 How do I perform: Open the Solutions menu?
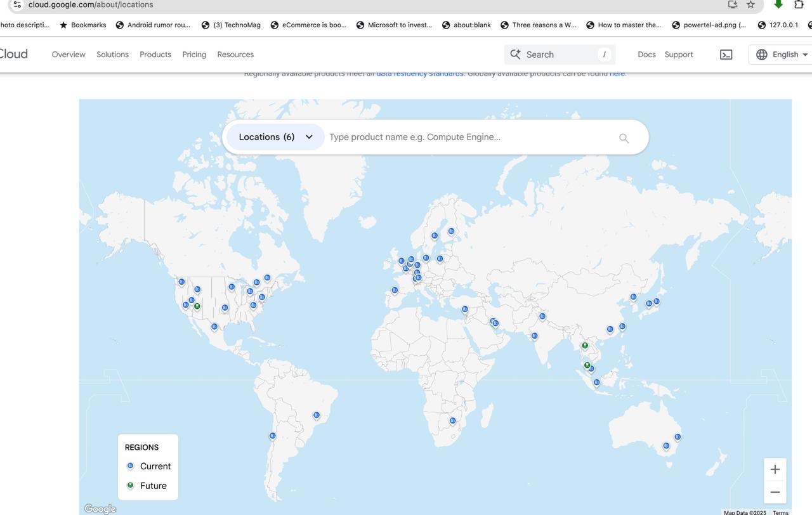tap(112, 55)
